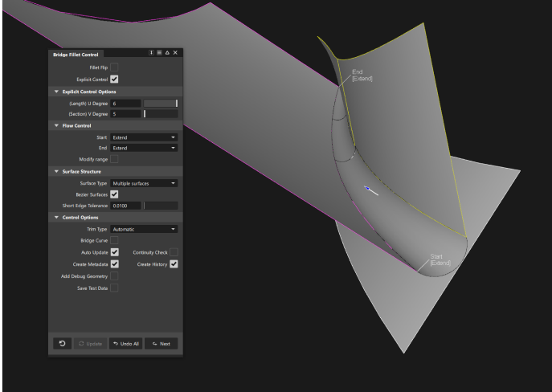This screenshot has width=552, height=392.
Task: Enable the Add Debug Geometry checkbox
Action: [114, 276]
